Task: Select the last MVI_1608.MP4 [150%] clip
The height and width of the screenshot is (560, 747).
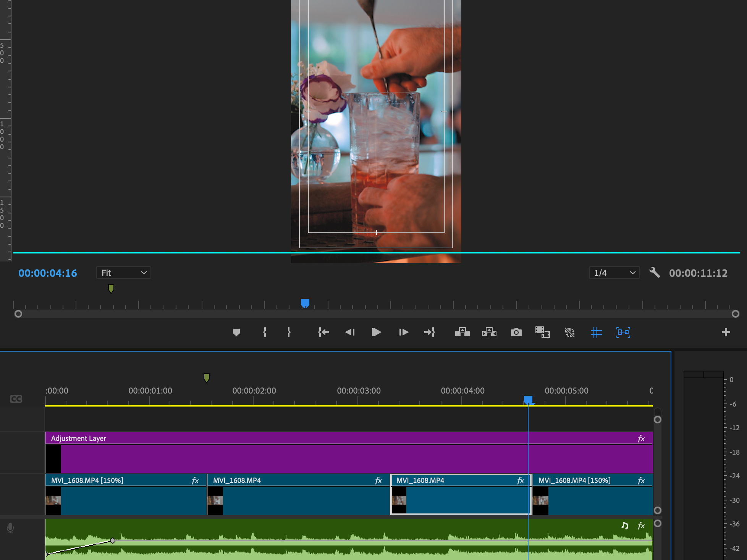Action: (x=593, y=495)
